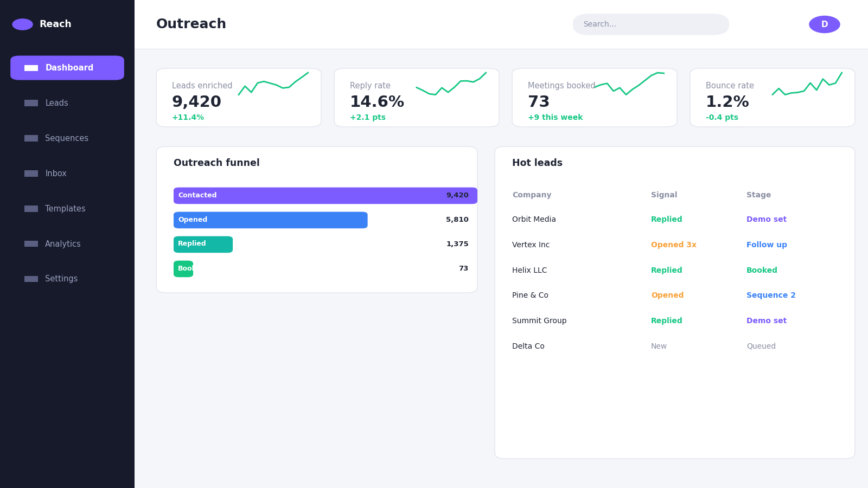The width and height of the screenshot is (868, 488).
Task: Click the Dashboard sidebar icon
Action: pyautogui.click(x=31, y=68)
